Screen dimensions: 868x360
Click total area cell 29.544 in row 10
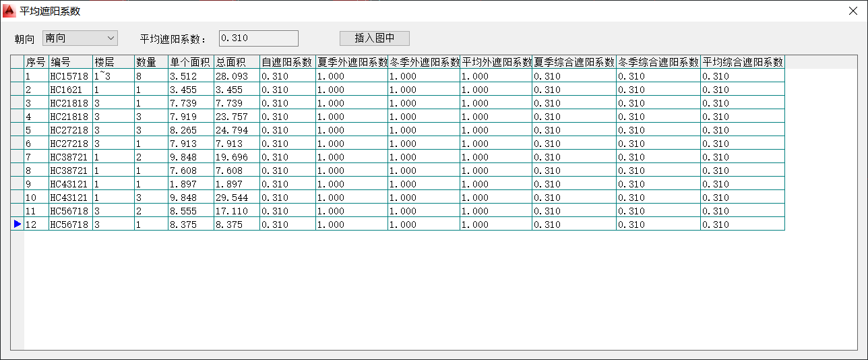237,198
